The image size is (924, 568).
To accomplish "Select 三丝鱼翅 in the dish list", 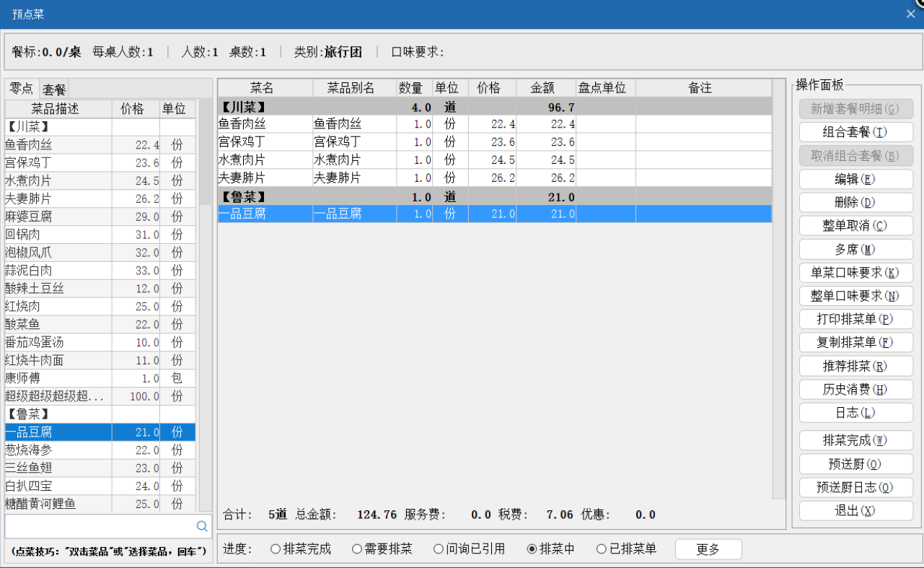I will click(100, 468).
